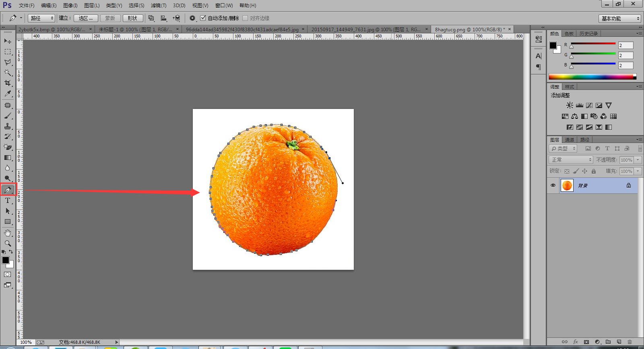Open Layers panel flyout menu
The width and height of the screenshot is (644, 349).
point(639,140)
